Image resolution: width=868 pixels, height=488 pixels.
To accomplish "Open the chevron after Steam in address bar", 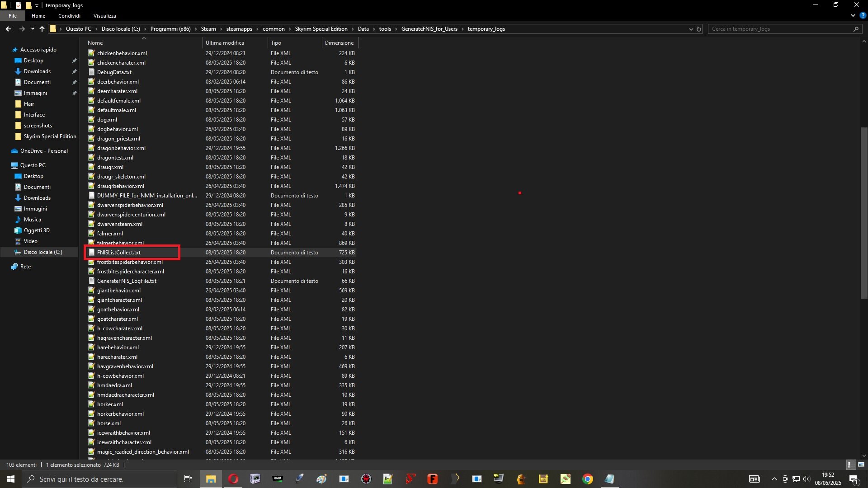I will 222,29.
